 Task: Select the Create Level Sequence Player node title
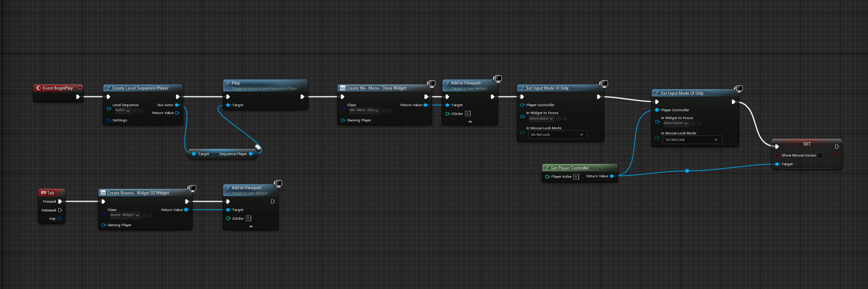(x=140, y=88)
